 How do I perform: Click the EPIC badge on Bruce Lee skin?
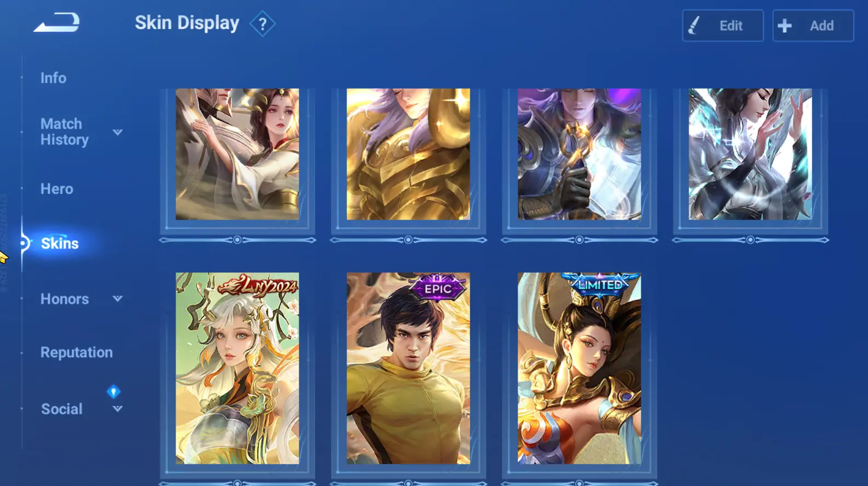coord(438,287)
